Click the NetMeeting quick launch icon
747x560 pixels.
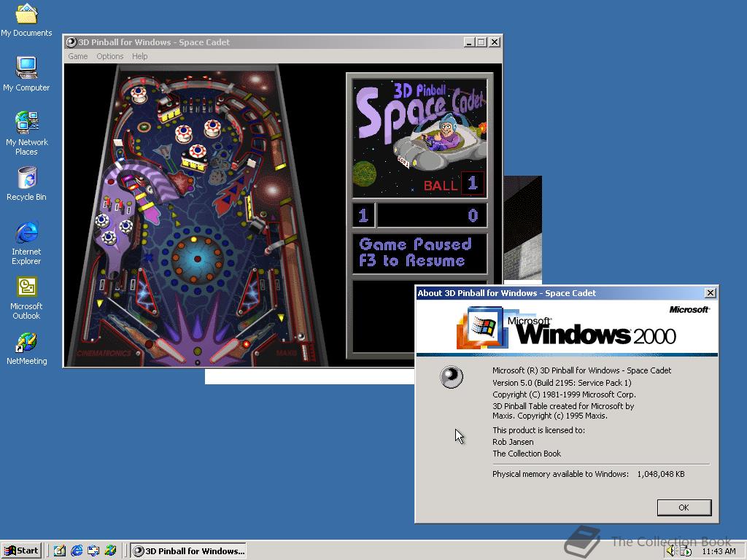tap(110, 551)
